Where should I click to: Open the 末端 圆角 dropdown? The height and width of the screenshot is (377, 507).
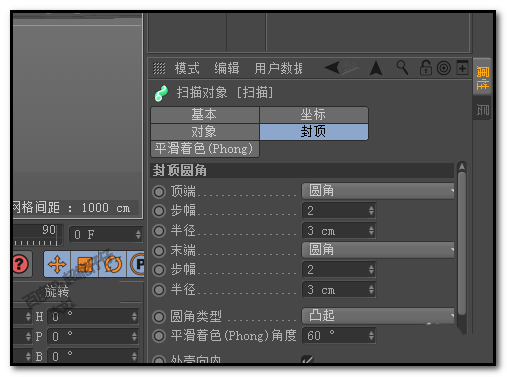click(x=378, y=250)
